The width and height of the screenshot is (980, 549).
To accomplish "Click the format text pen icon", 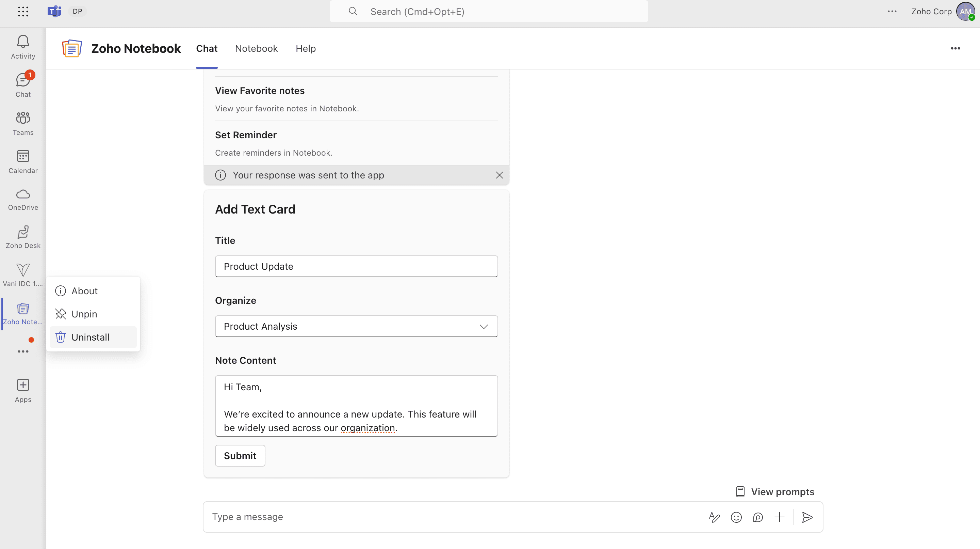I will click(x=714, y=517).
